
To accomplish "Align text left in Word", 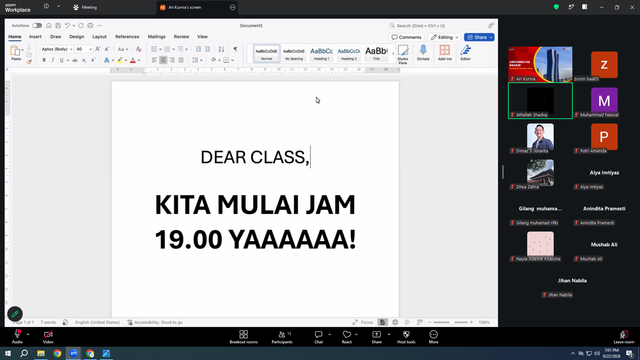I will (154, 60).
